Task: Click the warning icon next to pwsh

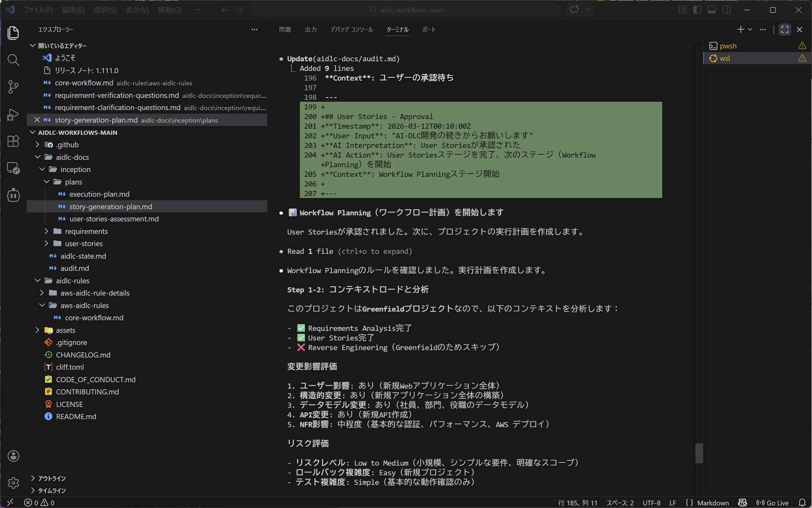Action: 802,46
